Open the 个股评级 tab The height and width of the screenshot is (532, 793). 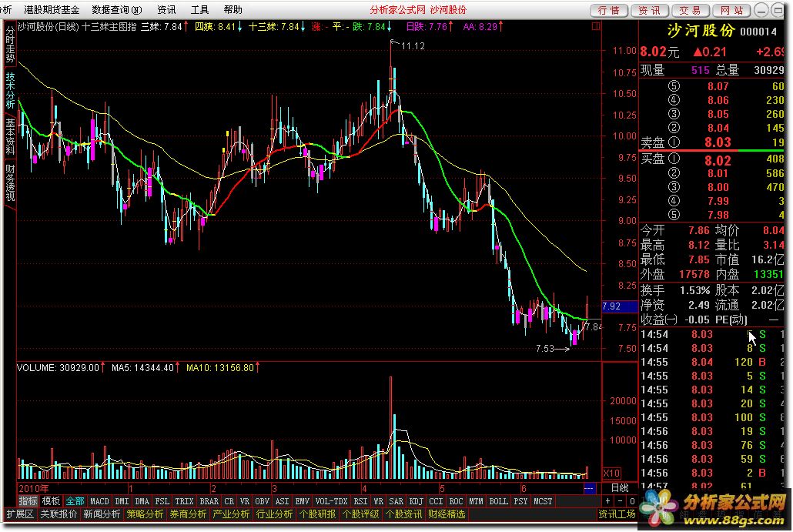click(x=360, y=514)
